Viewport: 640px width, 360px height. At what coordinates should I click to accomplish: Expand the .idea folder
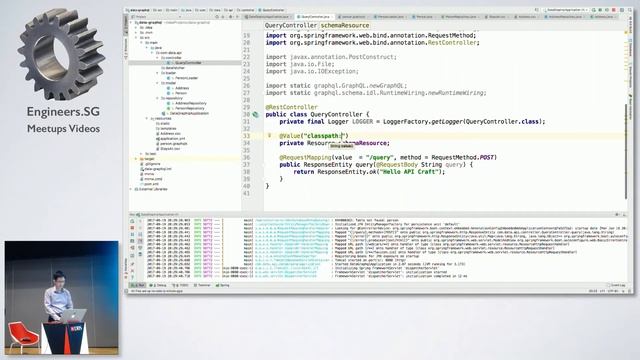(136, 27)
